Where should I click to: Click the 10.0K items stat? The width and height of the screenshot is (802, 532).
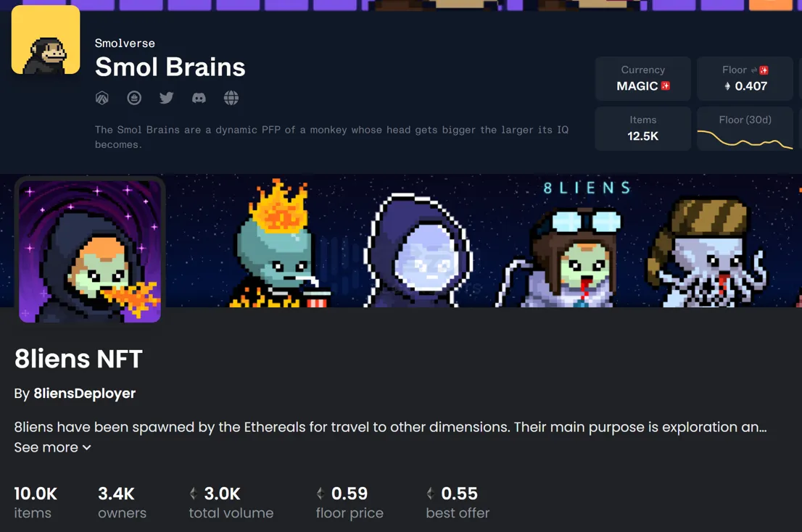36,503
